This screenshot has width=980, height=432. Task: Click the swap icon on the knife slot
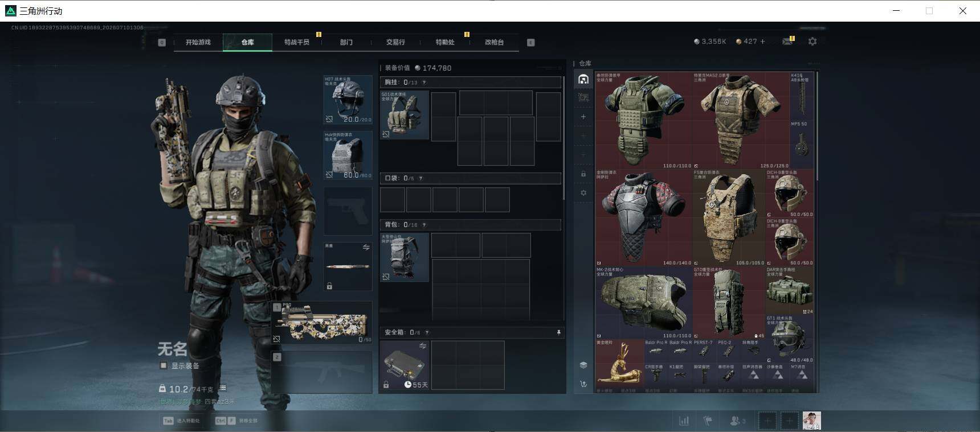(366, 248)
